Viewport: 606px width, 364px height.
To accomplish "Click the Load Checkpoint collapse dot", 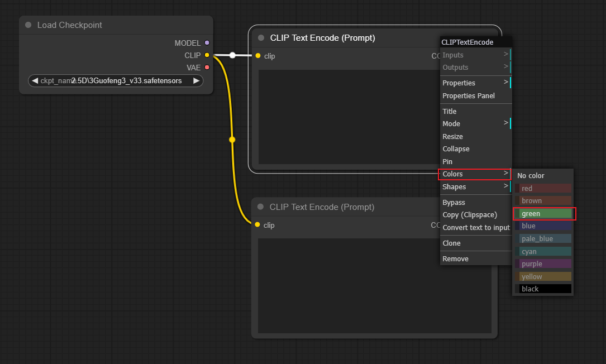I will tap(28, 25).
